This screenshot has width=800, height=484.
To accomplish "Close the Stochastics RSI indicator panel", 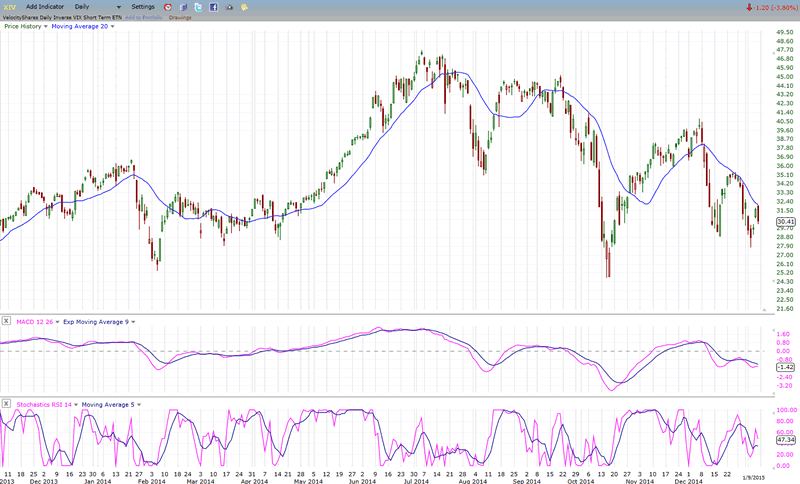I will [8, 403].
